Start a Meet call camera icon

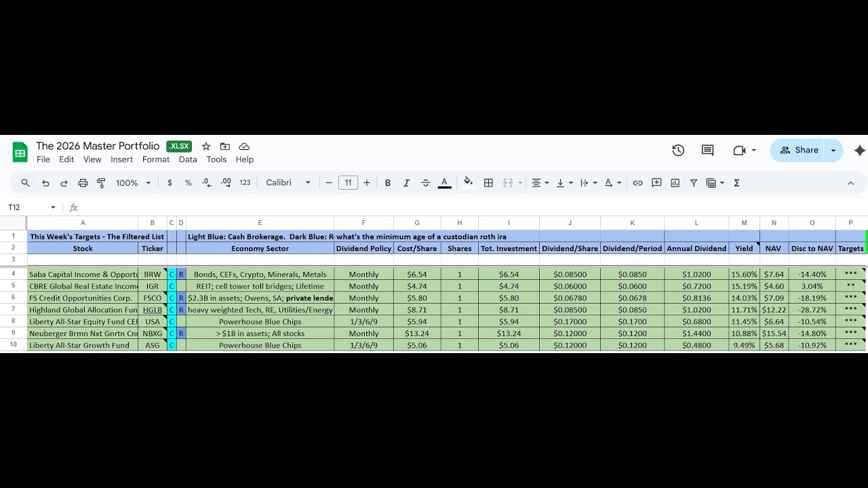click(740, 150)
